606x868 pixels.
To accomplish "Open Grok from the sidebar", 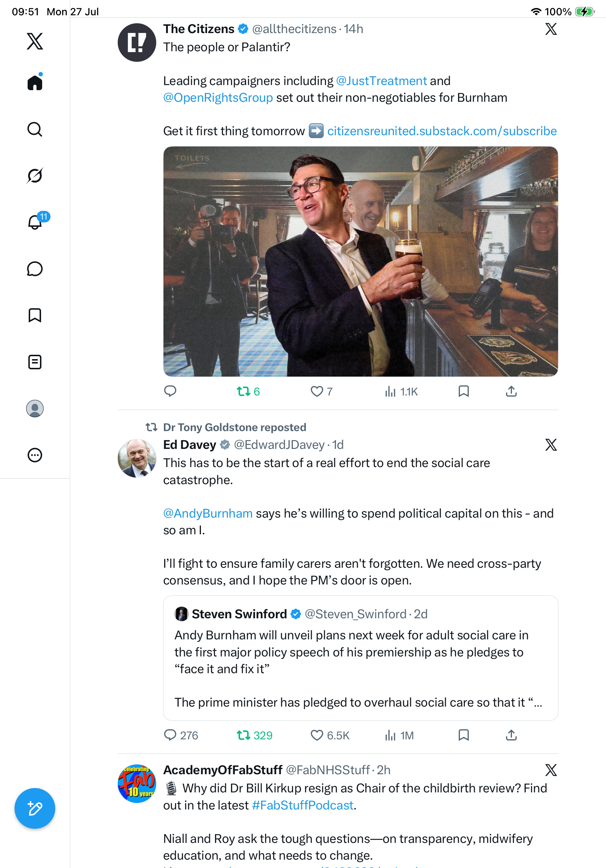I will click(35, 176).
